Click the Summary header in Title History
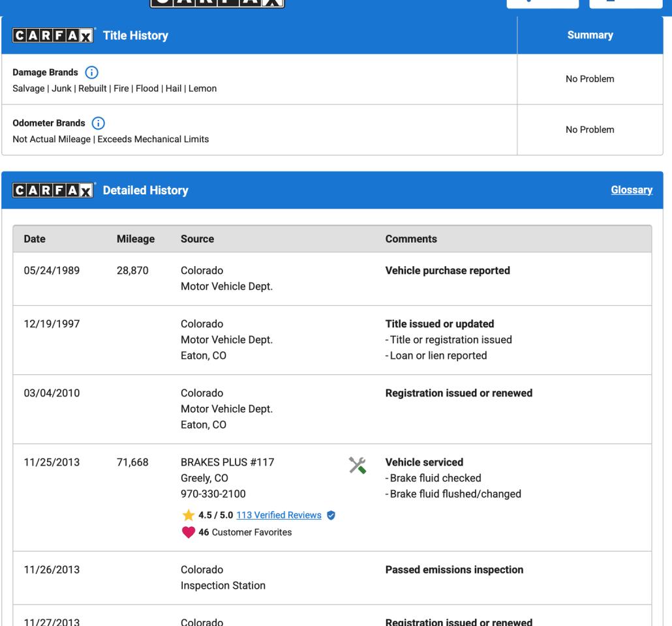Image resolution: width=672 pixels, height=626 pixels. click(x=590, y=36)
